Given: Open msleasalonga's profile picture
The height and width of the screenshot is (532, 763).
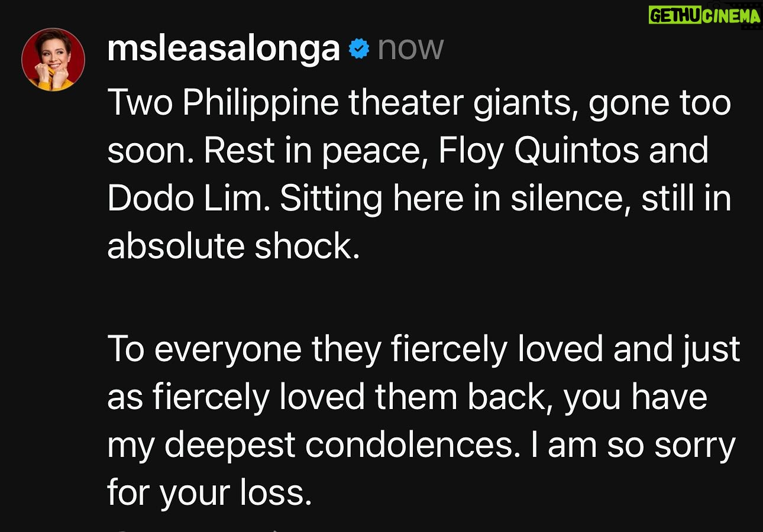Looking at the screenshot, I should [x=53, y=59].
